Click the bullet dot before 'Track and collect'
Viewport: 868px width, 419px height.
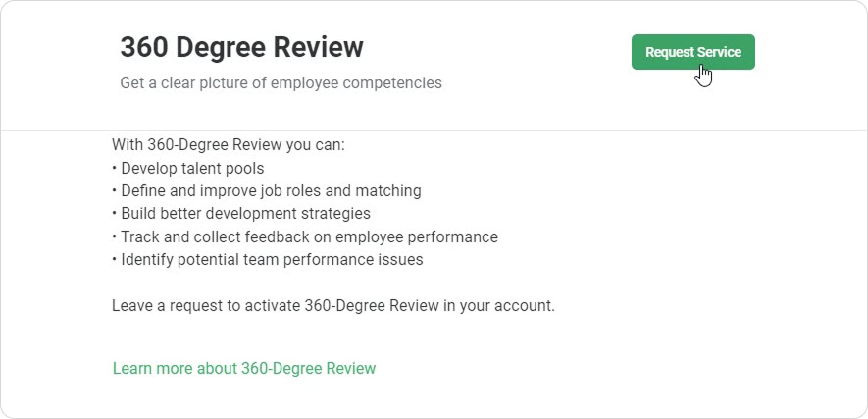click(x=115, y=236)
